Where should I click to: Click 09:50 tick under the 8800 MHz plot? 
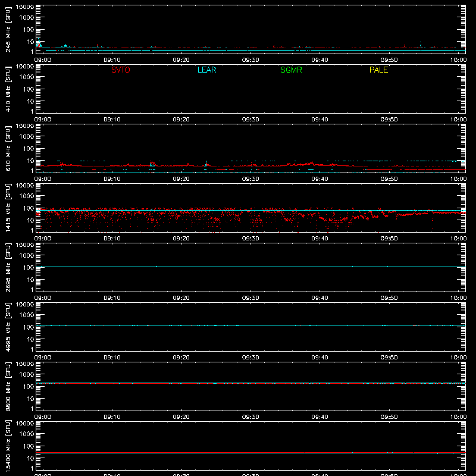pos(389,417)
